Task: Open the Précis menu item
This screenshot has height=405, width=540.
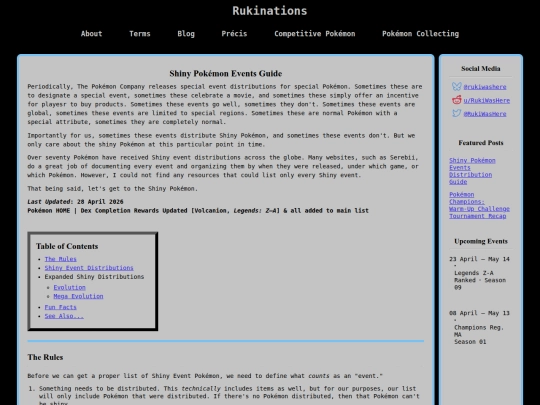Action: tap(234, 34)
